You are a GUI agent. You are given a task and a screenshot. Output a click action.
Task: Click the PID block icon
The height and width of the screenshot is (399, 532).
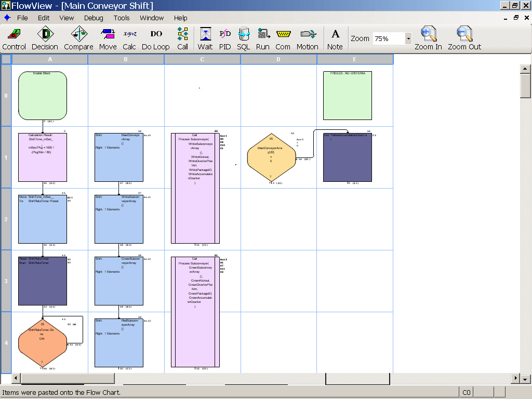coord(225,38)
